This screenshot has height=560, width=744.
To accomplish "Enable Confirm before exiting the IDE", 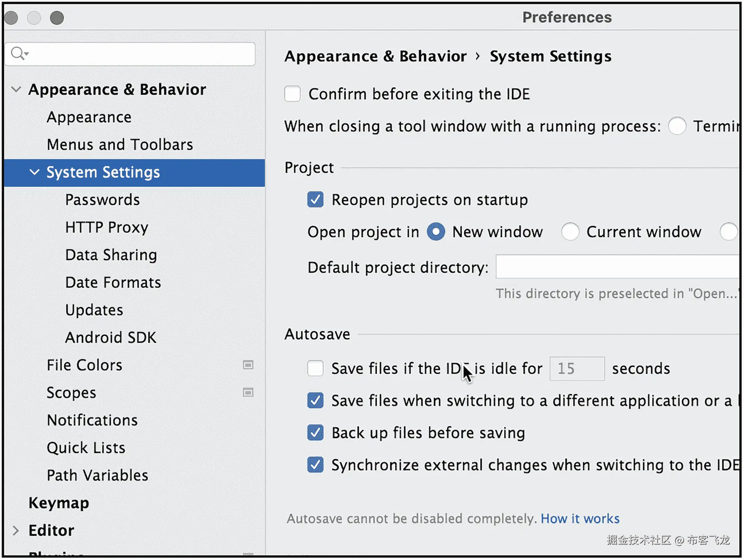I will point(292,94).
